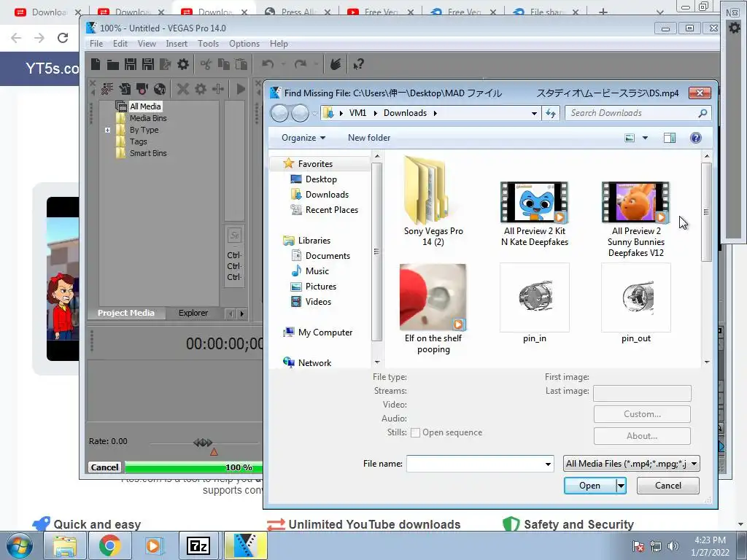Cancel the loading progress in VEGAS status bar
Viewport: 747px width, 560px height.
click(x=104, y=467)
